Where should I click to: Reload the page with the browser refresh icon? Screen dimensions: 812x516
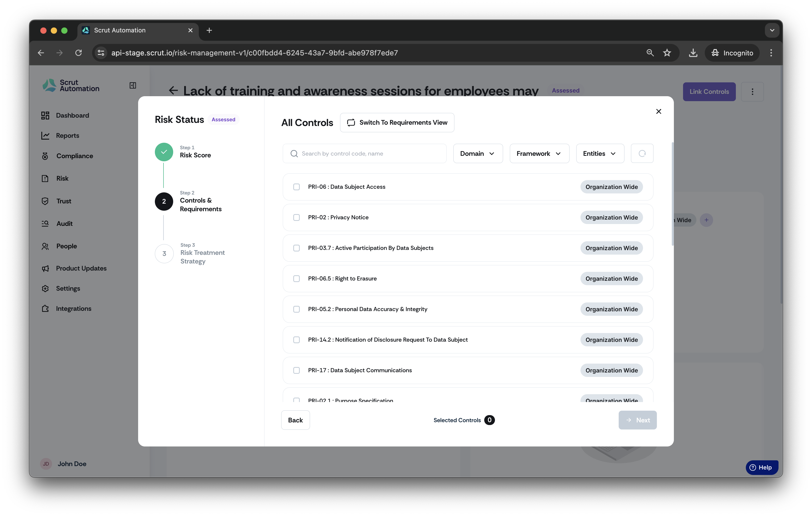[x=78, y=53]
